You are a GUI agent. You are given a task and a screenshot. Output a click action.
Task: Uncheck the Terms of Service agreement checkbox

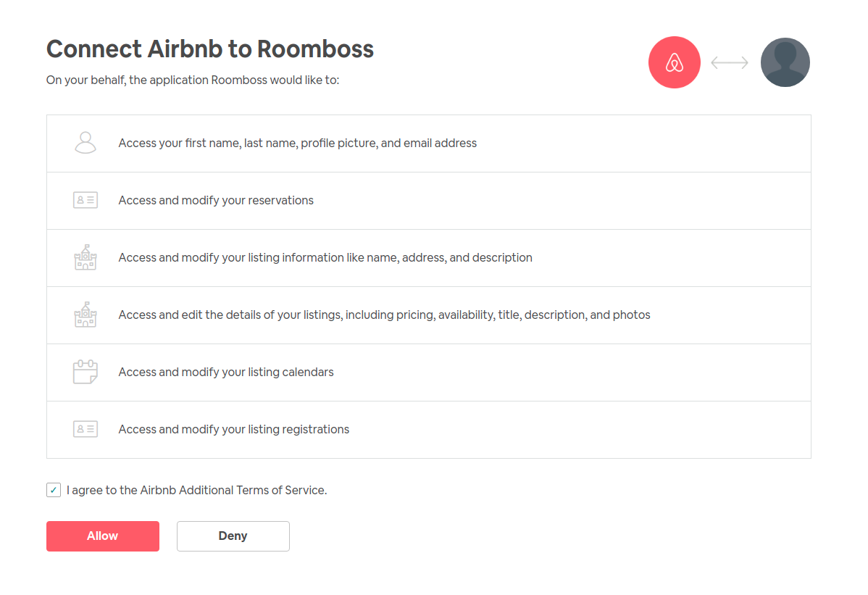[x=54, y=490]
